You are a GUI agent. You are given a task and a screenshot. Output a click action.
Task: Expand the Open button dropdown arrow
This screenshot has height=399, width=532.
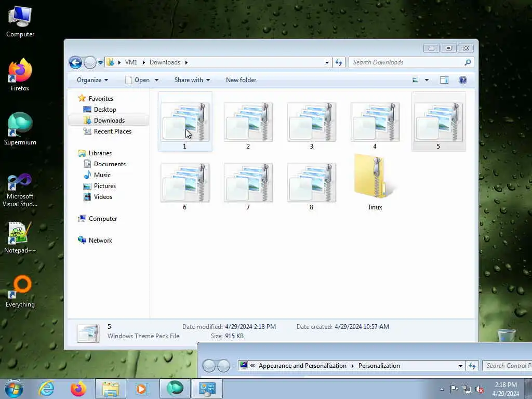pyautogui.click(x=156, y=80)
